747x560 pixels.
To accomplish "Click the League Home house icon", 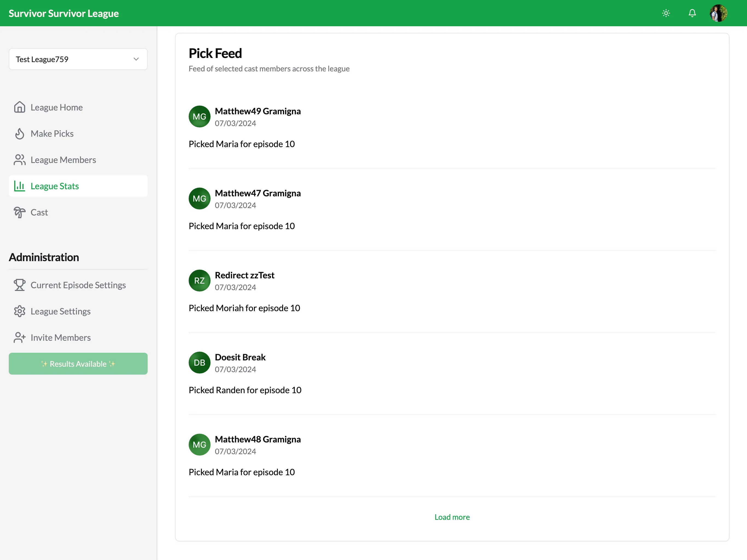I will coord(19,107).
